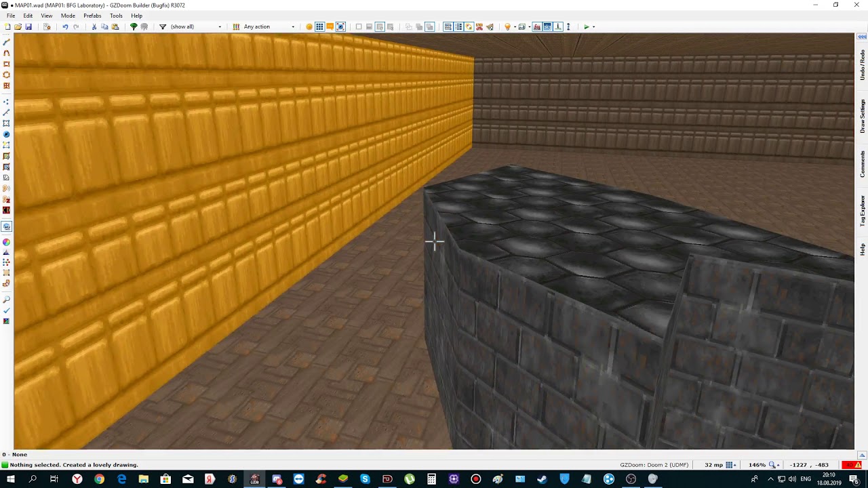
Task: Redo the last undone action
Action: 76,26
